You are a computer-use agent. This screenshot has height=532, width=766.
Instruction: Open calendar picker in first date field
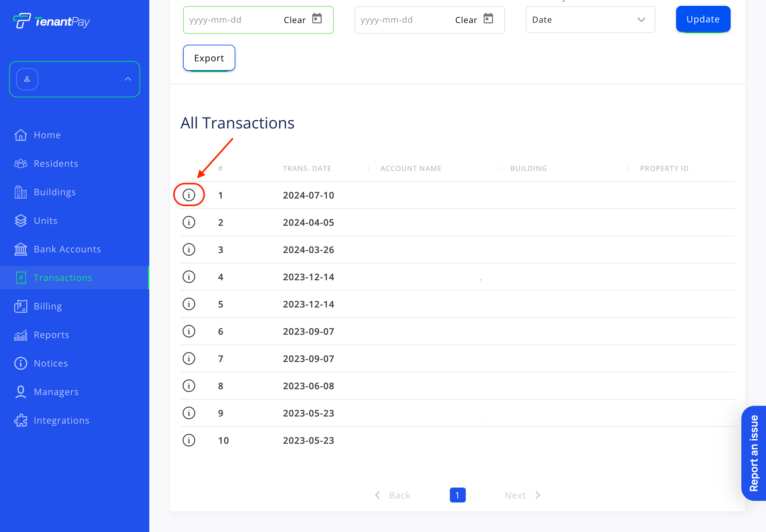click(317, 19)
